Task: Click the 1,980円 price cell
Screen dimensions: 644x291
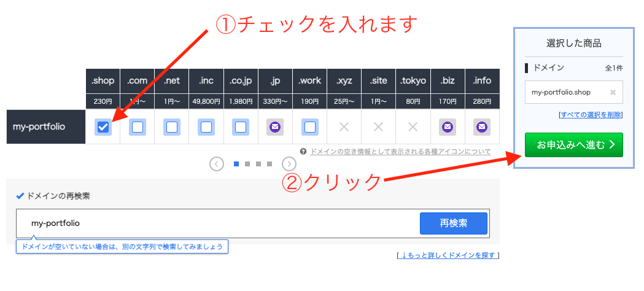Action: coord(241,101)
